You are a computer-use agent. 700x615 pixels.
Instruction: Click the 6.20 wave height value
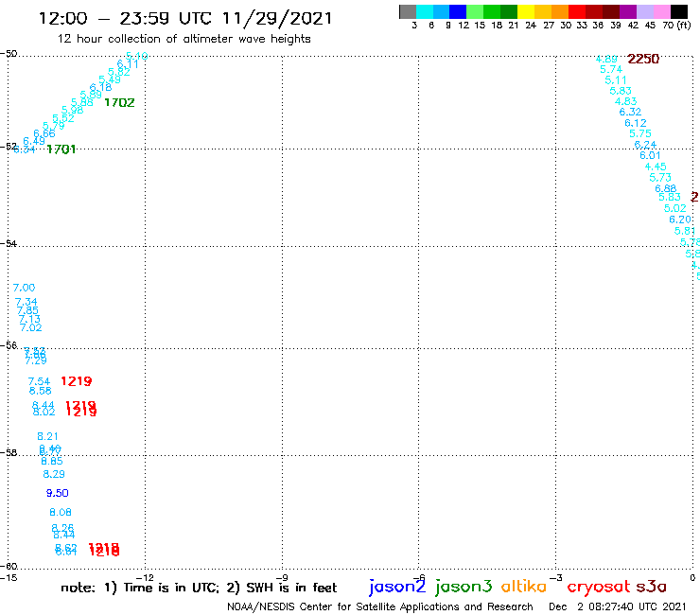point(680,220)
